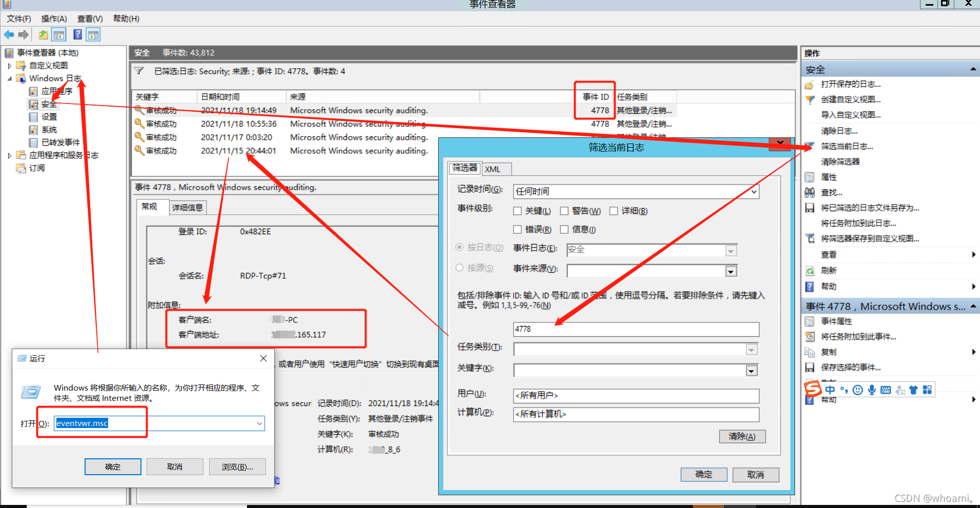This screenshot has width=980, height=508.
Task: Click the 计算机(P) field showing 所有计算机
Action: pos(636,414)
